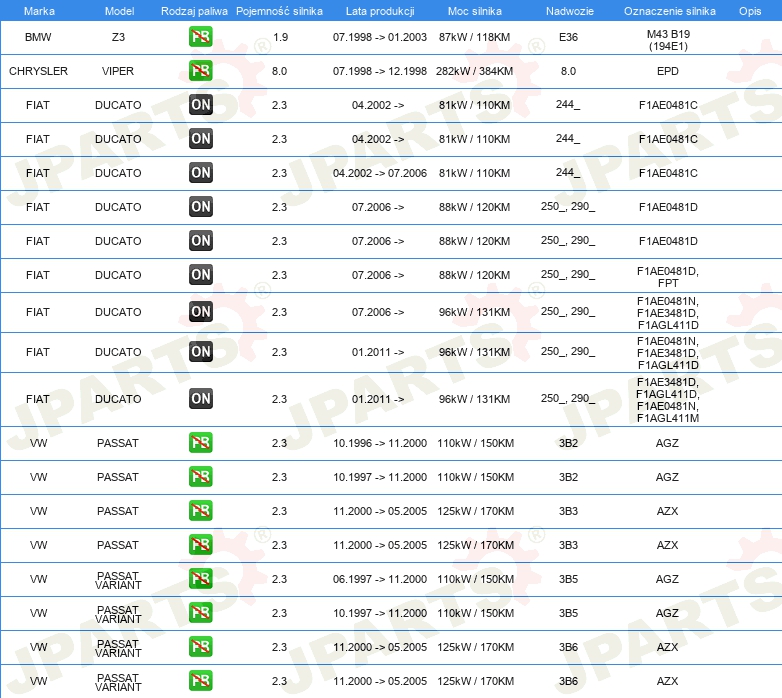Select the EPD engine code cell
Image resolution: width=782 pixels, height=698 pixels.
[668, 71]
